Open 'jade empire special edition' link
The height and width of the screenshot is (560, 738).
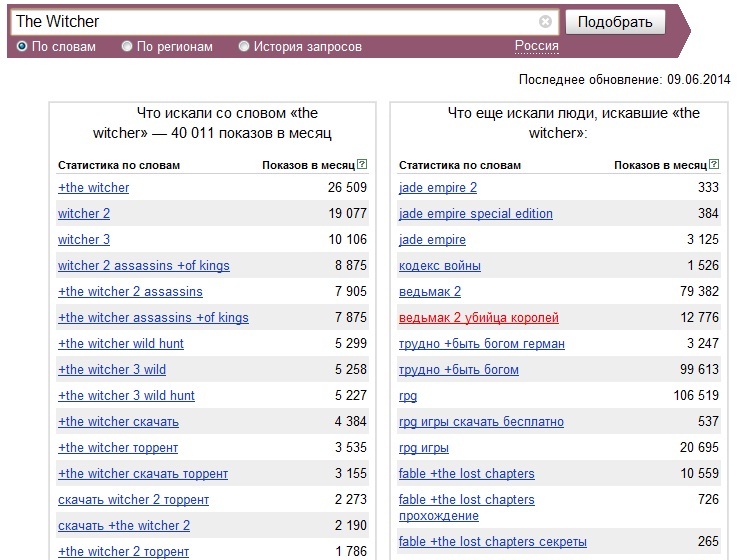[x=475, y=213]
